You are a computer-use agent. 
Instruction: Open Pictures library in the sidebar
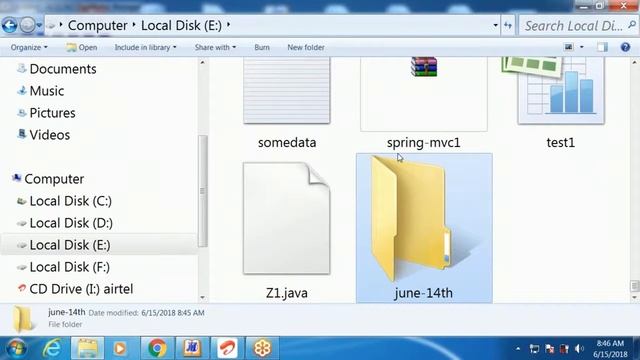coord(52,113)
